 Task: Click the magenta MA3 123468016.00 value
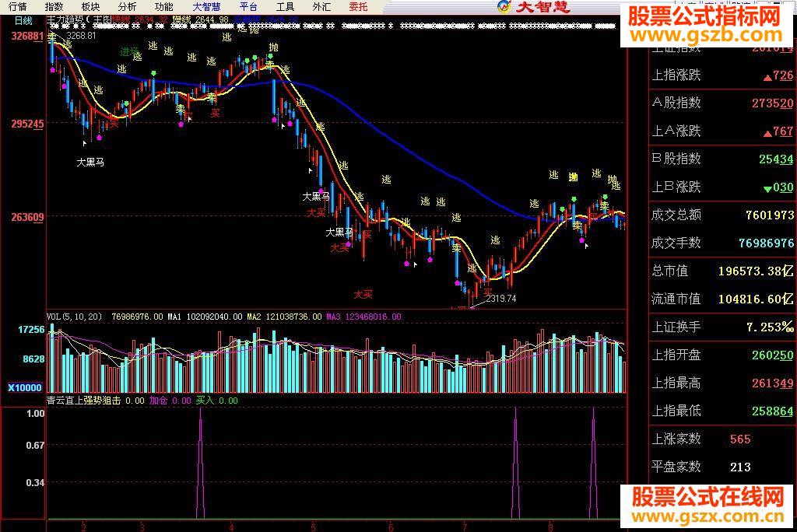(x=363, y=317)
